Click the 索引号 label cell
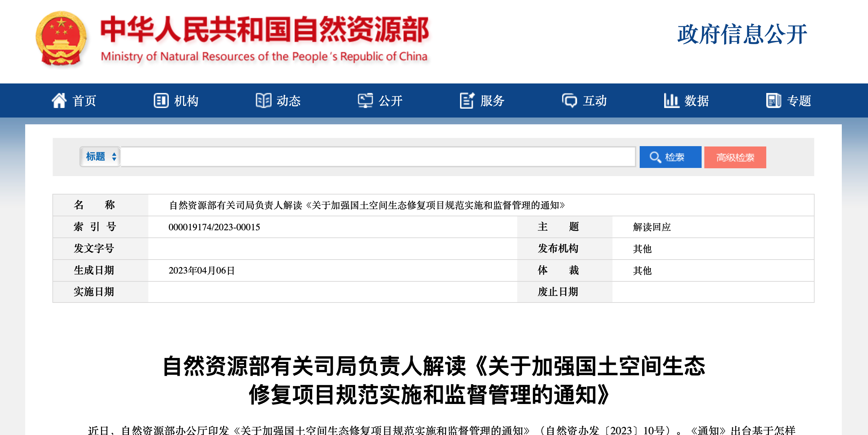 click(x=101, y=227)
